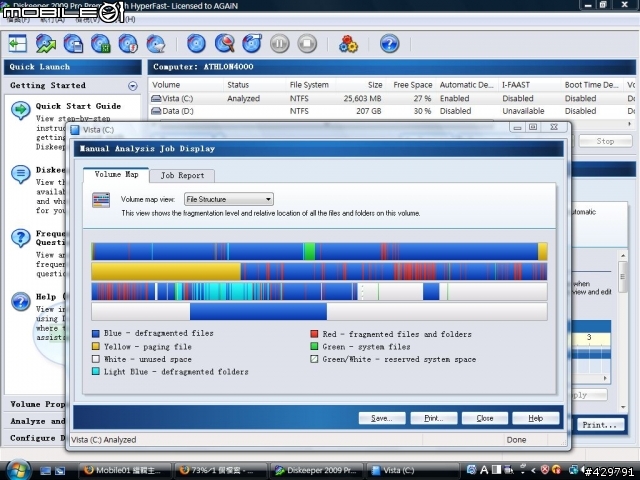The height and width of the screenshot is (480, 640).
Task: Select the Data (D:) volume row
Action: pyautogui.click(x=391, y=111)
